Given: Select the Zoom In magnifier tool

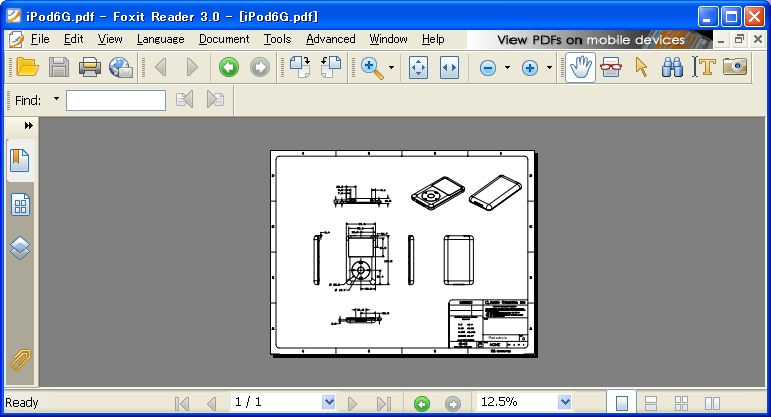Looking at the screenshot, I should point(372,67).
